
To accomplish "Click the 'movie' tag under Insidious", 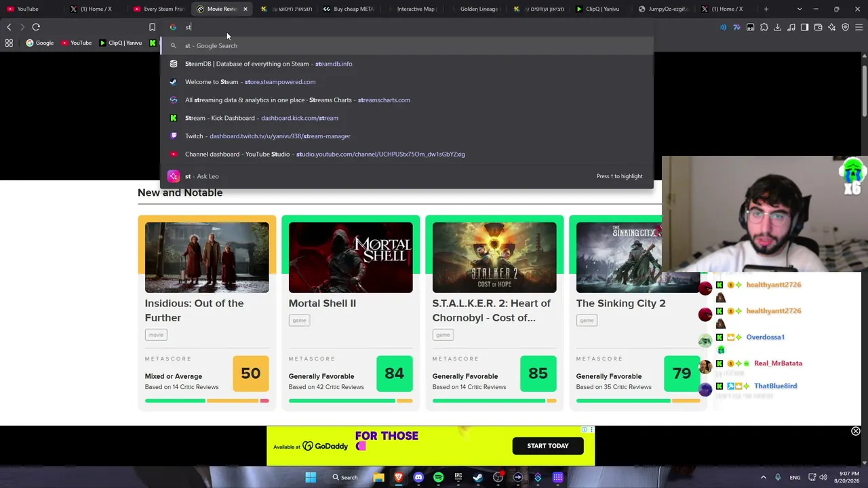I will pos(156,335).
